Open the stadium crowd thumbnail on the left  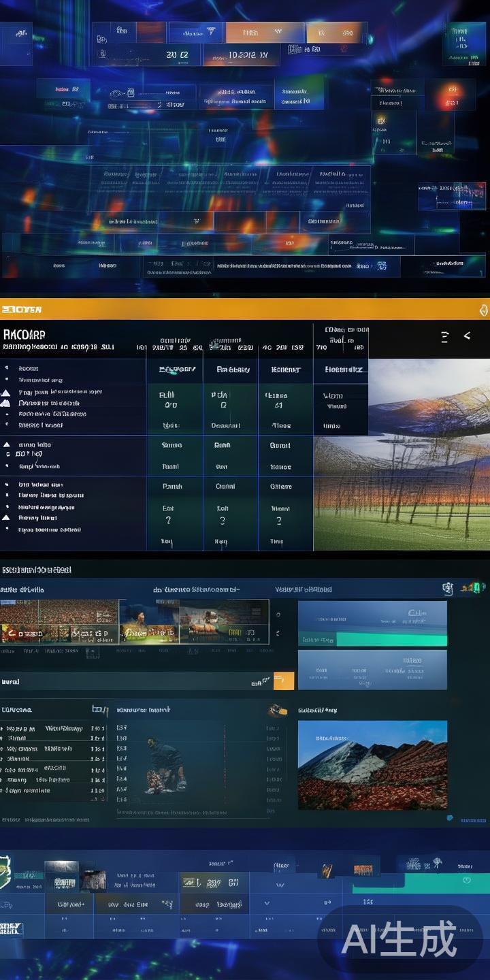click(59, 621)
